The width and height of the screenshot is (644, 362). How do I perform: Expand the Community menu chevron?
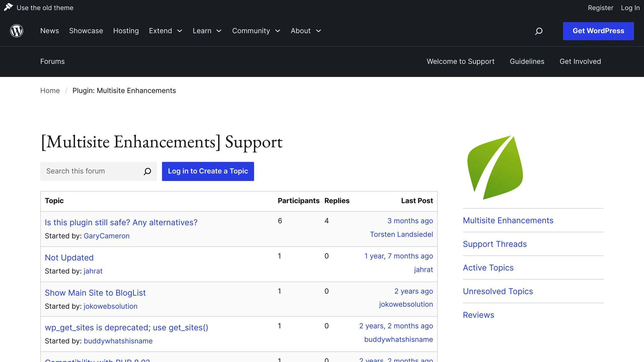coord(278,31)
